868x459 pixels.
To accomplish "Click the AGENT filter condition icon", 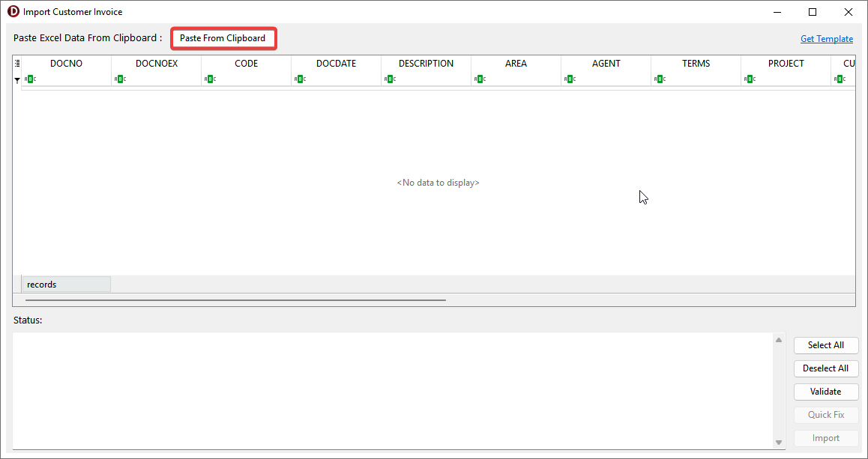I will tap(570, 79).
